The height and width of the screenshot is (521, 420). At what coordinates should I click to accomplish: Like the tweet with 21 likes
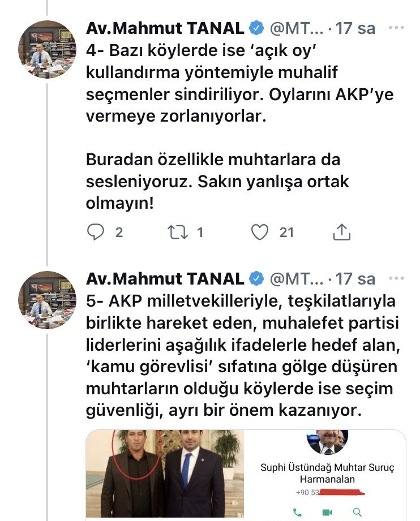click(x=260, y=232)
